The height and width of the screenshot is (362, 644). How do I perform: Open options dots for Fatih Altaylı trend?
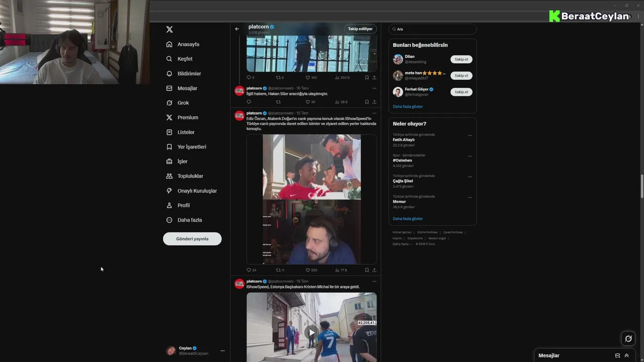point(470,135)
